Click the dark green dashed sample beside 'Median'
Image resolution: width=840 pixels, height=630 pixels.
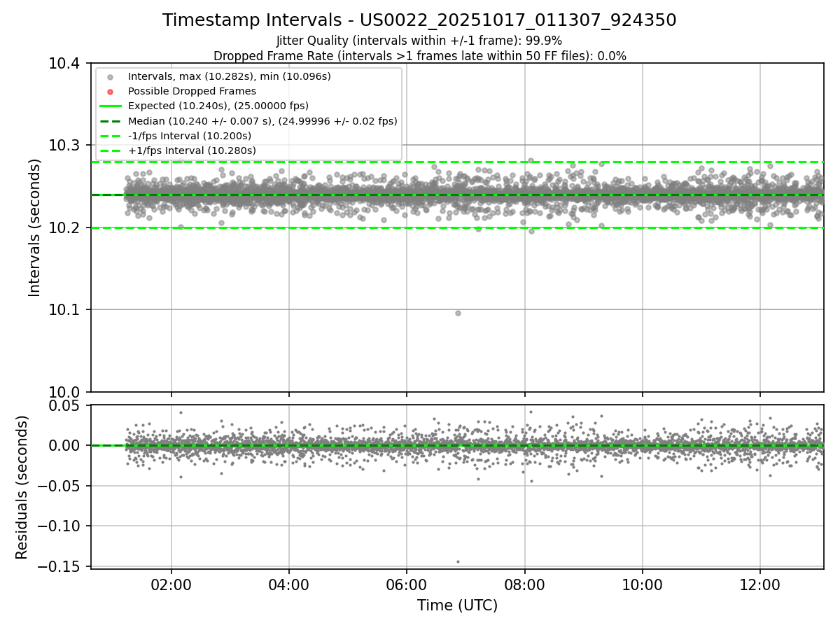[x=110, y=121]
